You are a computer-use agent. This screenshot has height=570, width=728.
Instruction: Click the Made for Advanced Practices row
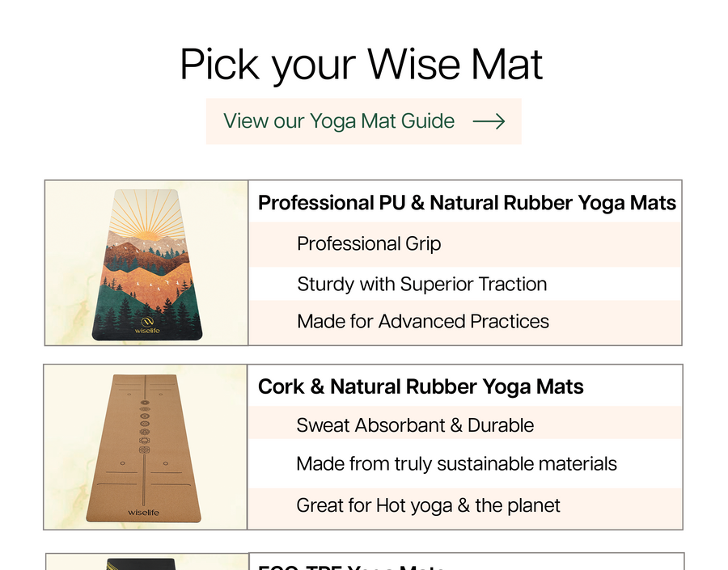pos(422,321)
